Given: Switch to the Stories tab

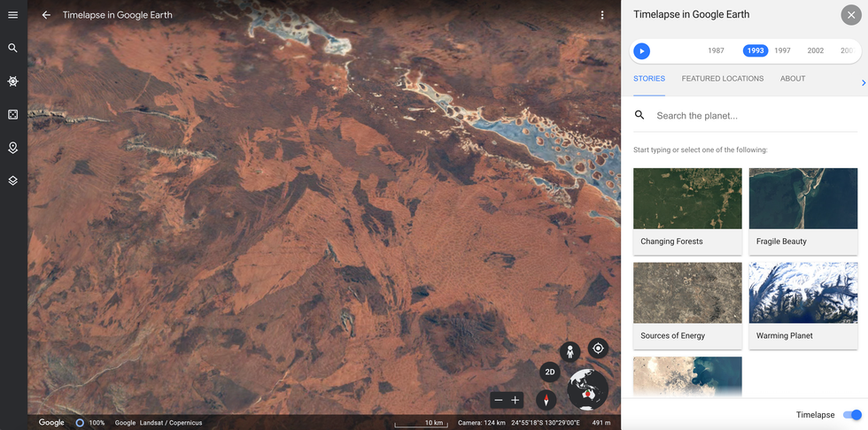Looking at the screenshot, I should pyautogui.click(x=648, y=79).
